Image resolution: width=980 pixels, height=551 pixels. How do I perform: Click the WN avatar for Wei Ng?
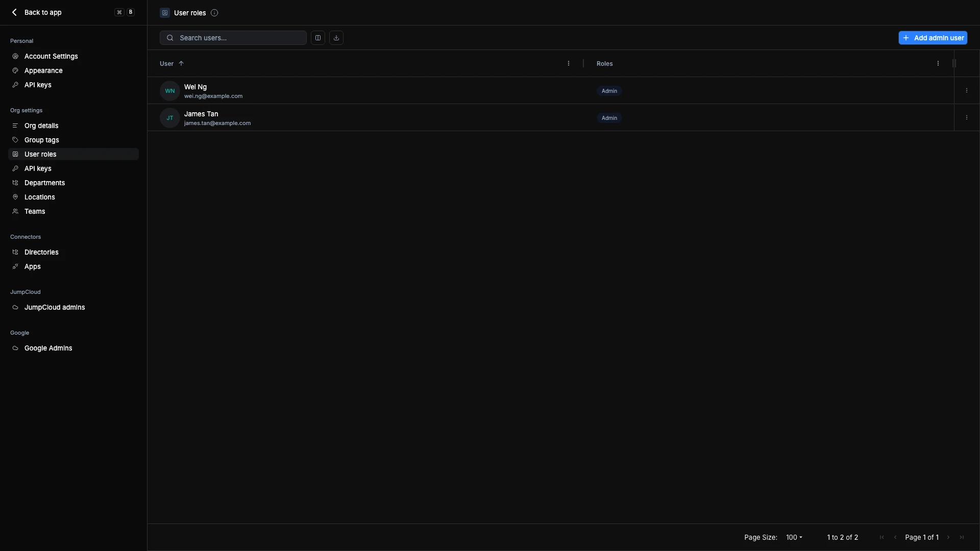169,91
